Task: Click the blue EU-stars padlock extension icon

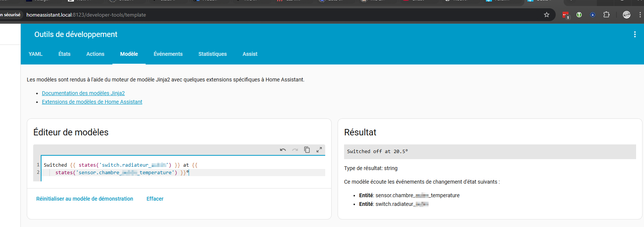Action: tap(593, 15)
